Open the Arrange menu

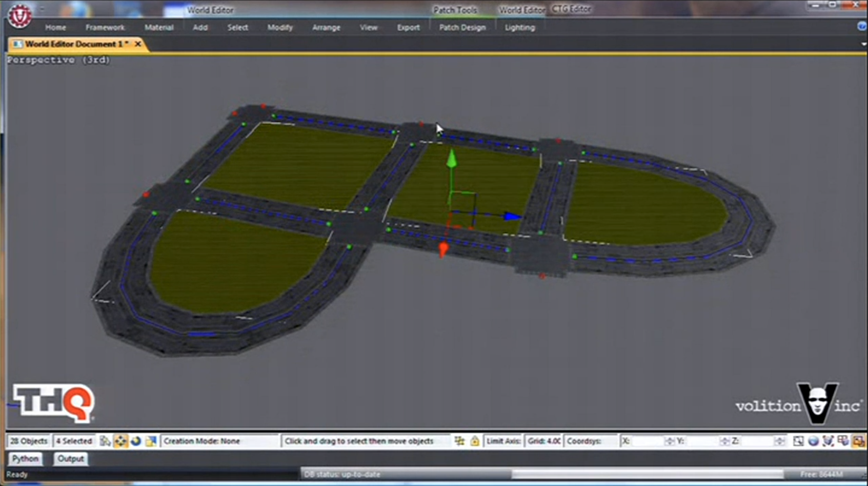pyautogui.click(x=326, y=28)
